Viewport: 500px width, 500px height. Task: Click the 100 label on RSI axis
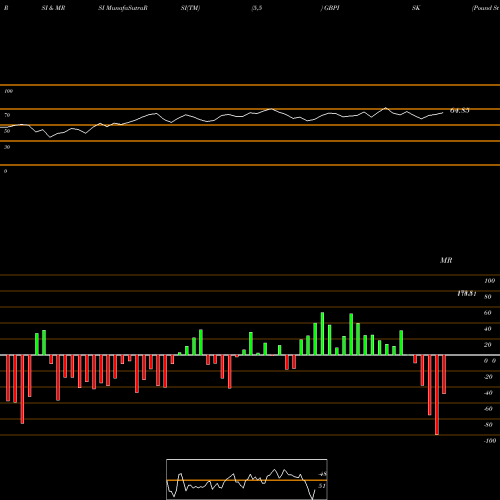coord(9,91)
